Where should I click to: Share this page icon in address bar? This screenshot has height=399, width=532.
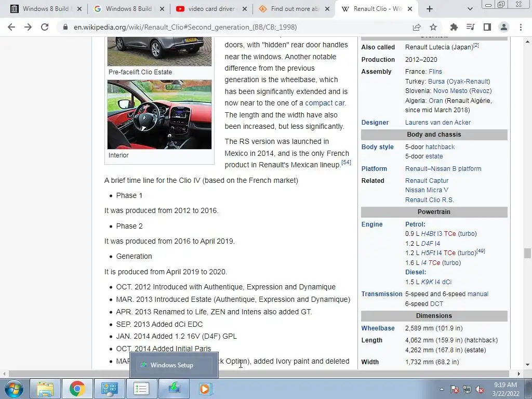pyautogui.click(x=417, y=27)
